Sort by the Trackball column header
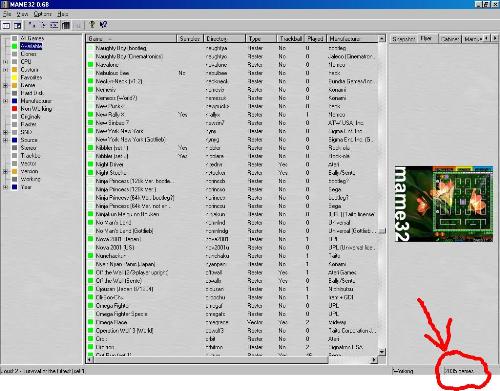 (291, 39)
